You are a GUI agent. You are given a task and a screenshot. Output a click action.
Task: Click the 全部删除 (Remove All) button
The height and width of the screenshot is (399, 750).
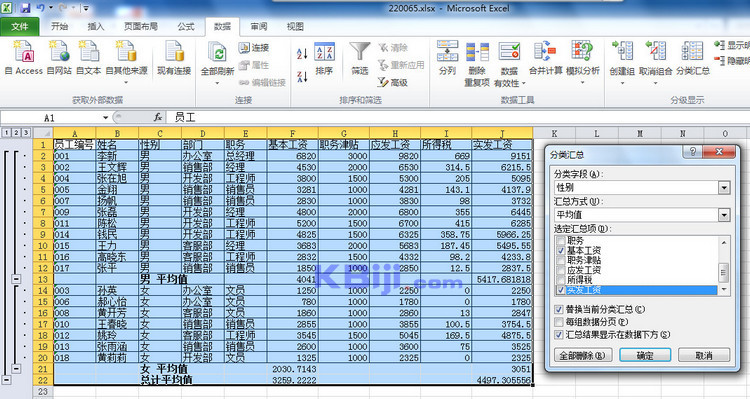point(583,355)
